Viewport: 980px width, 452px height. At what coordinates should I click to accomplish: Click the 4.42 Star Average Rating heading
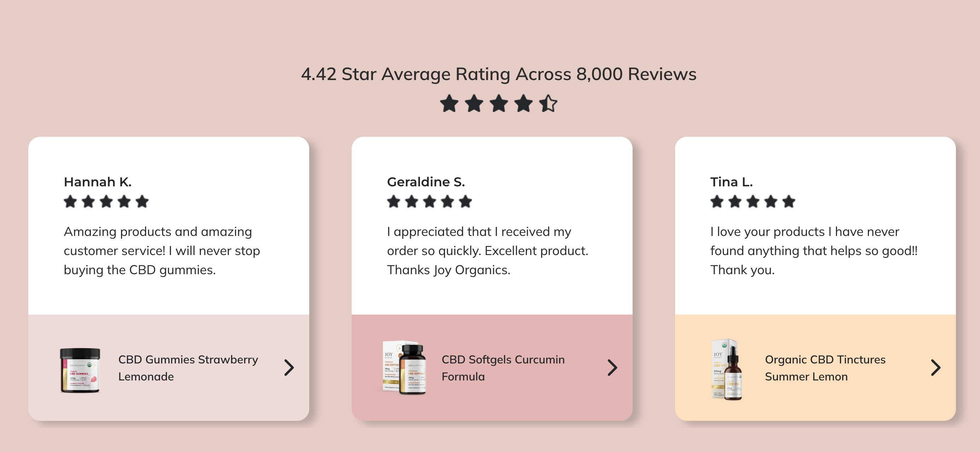(499, 74)
